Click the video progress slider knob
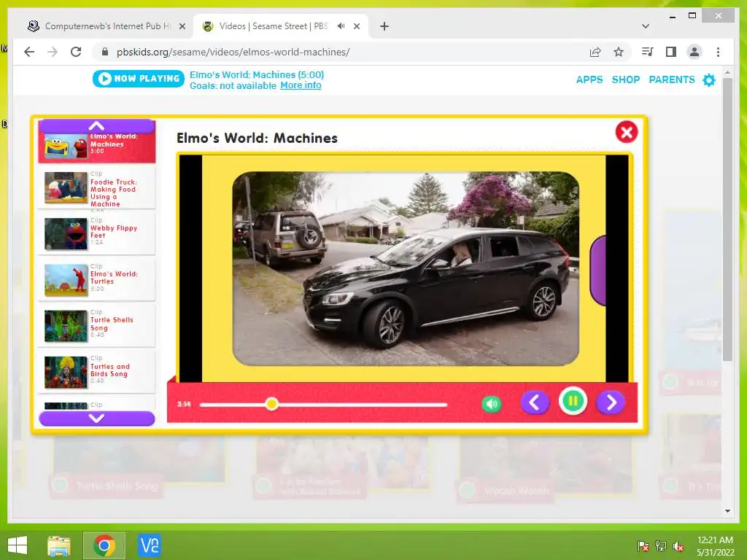The image size is (747, 560). point(271,404)
